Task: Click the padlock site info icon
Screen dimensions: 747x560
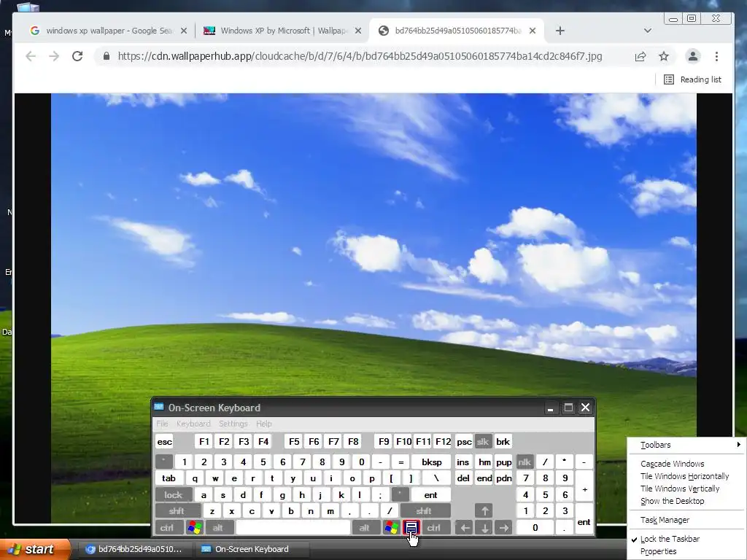Action: 107,56
